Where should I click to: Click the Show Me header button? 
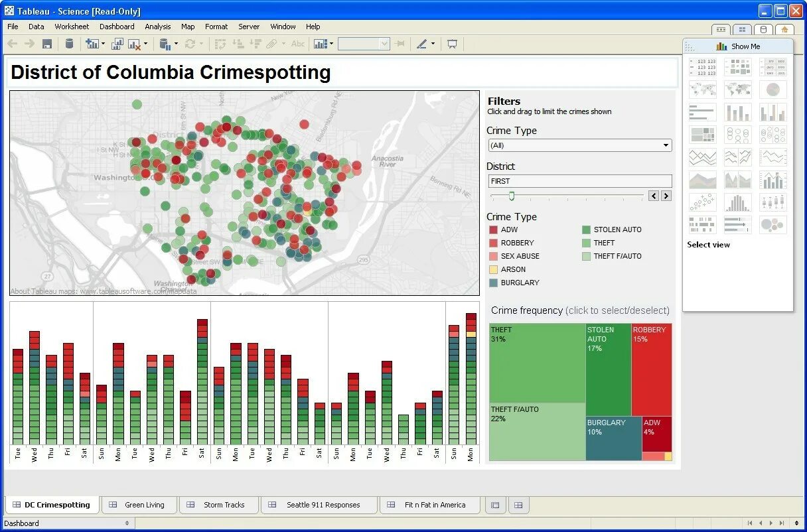(738, 46)
